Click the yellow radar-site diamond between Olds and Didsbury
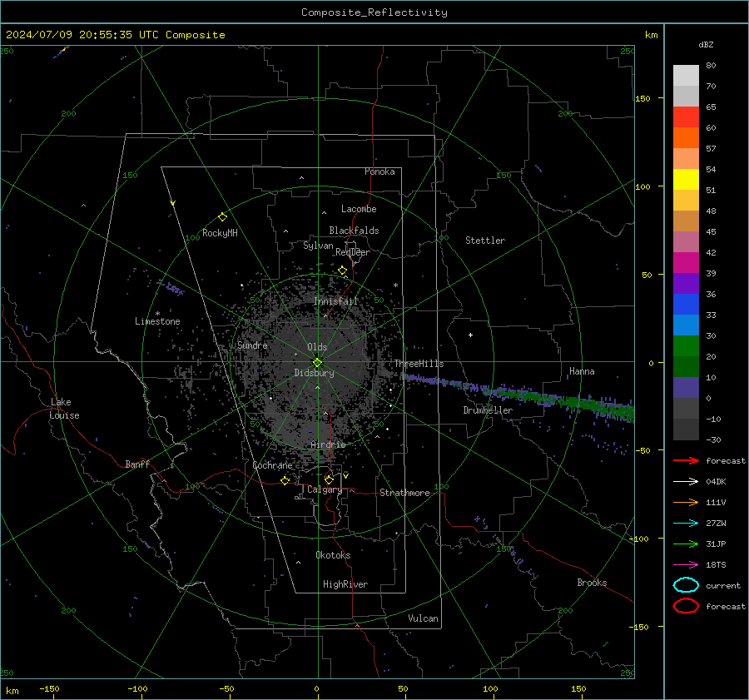 [x=317, y=363]
